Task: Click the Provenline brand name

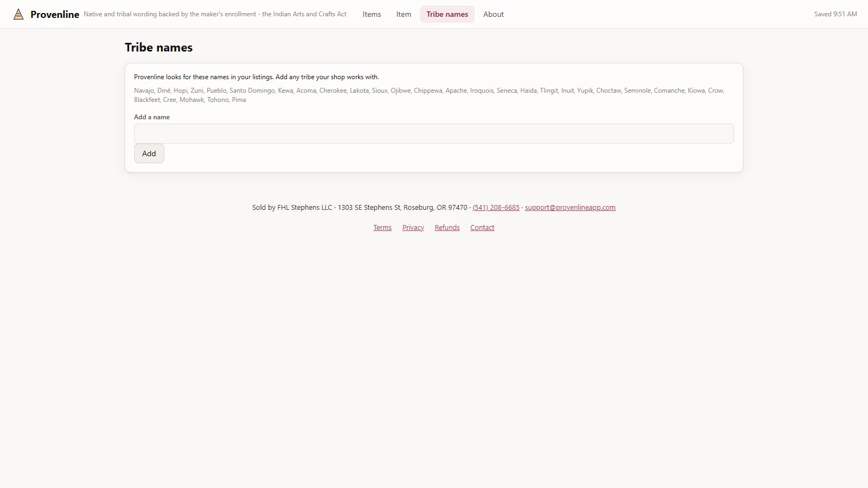Action: click(55, 14)
